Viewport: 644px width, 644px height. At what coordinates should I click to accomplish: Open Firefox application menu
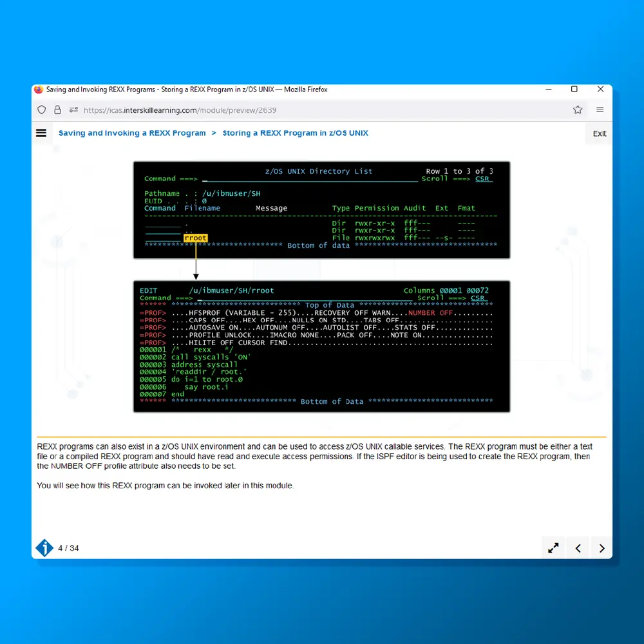(x=600, y=110)
